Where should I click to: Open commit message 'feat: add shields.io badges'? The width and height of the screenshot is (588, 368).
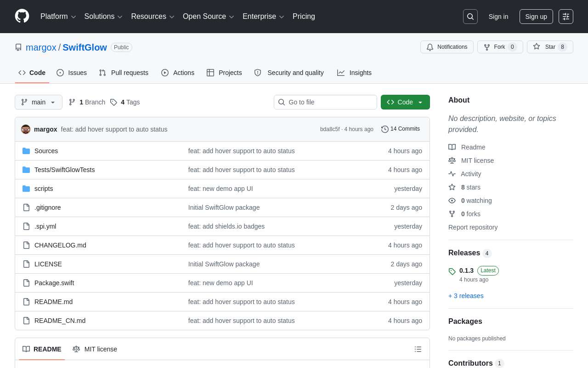(226, 226)
